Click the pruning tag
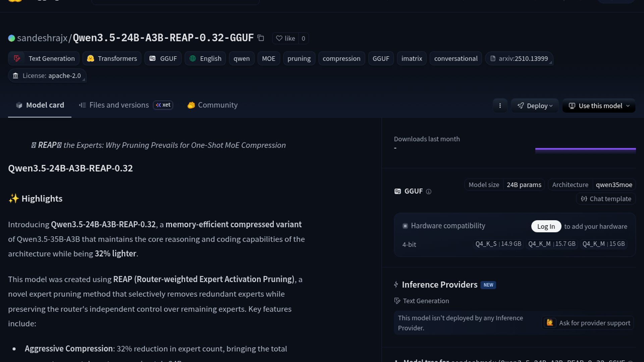The height and width of the screenshot is (362, 644). coord(299,58)
